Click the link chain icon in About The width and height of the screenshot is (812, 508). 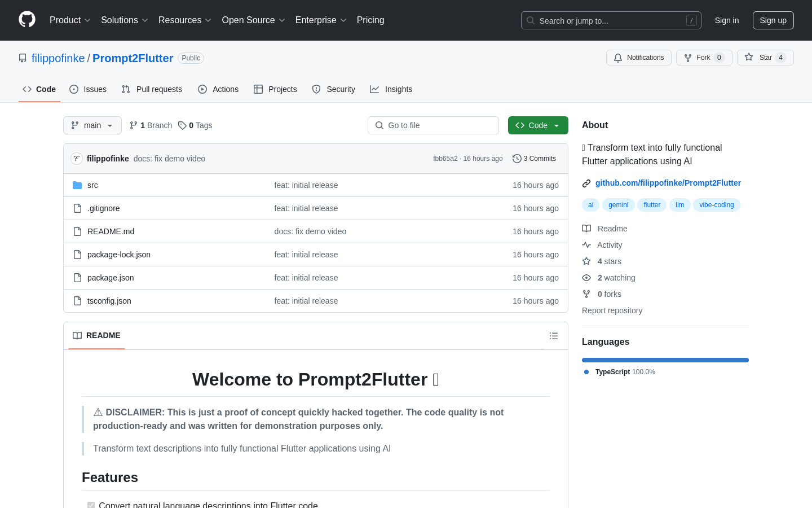[x=586, y=183]
